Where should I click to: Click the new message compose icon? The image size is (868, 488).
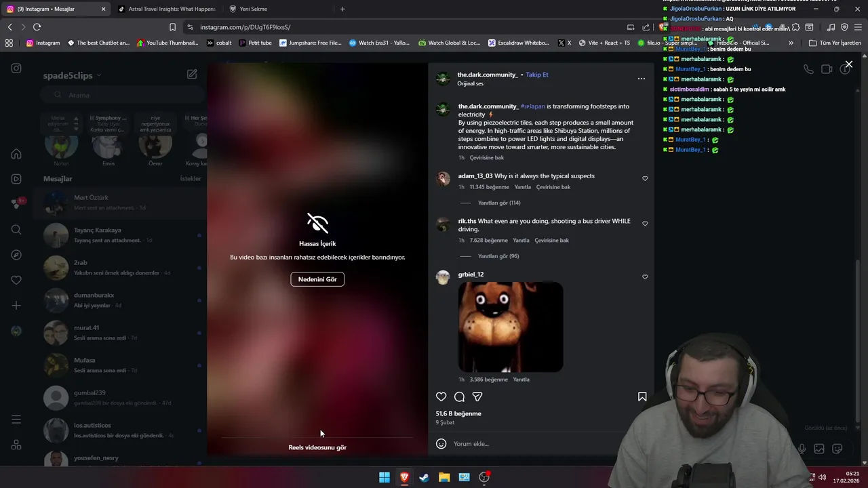click(x=192, y=75)
